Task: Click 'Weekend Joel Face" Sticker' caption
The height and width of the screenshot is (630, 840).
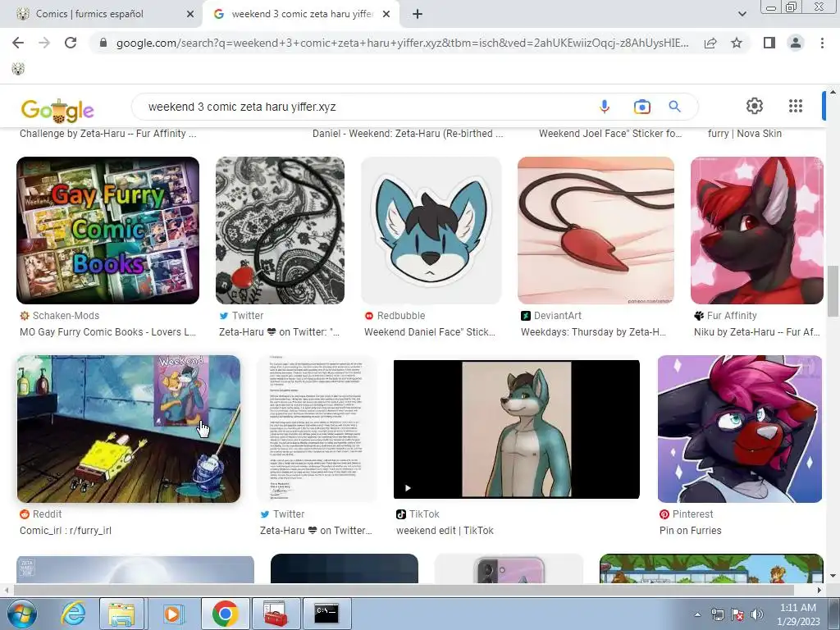Action: pos(610,134)
